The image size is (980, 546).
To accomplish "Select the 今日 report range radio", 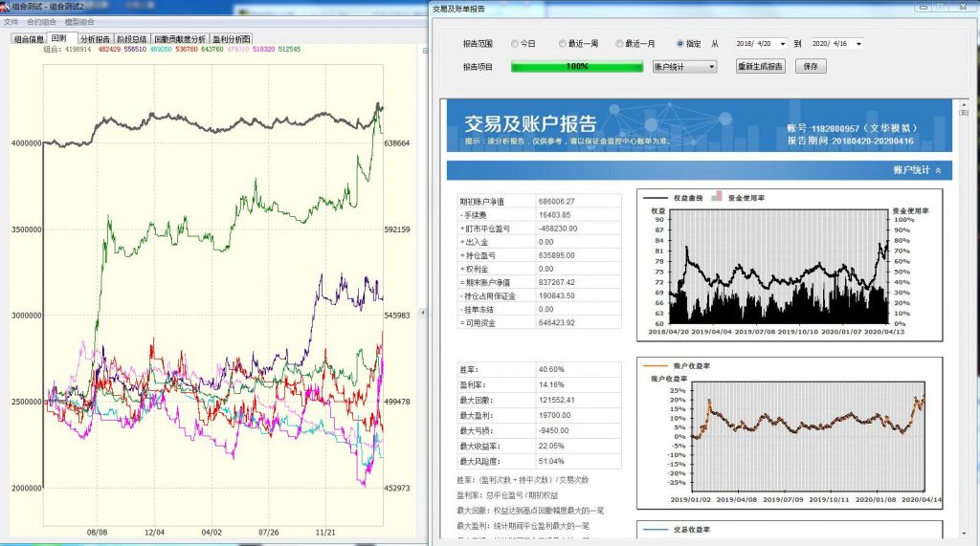I will point(515,44).
